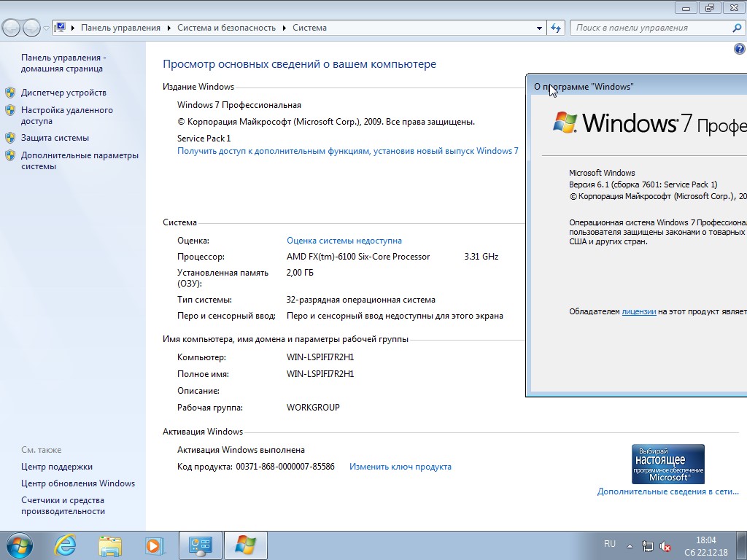Click the refresh button beside address bar
This screenshot has width=747, height=560.
click(557, 28)
